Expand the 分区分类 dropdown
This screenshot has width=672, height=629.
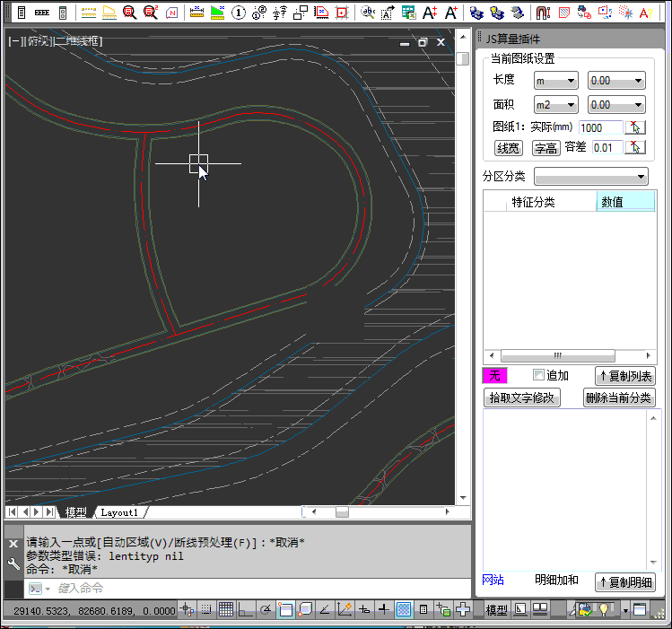pos(590,176)
